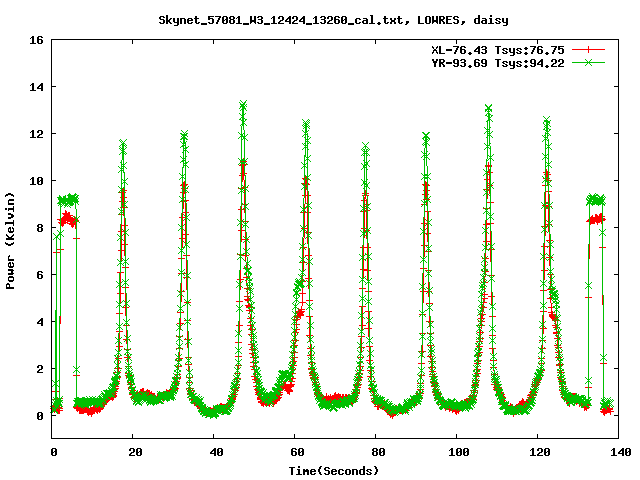Click the x-axis tick label 20
640x480 pixels.
pyautogui.click(x=135, y=452)
